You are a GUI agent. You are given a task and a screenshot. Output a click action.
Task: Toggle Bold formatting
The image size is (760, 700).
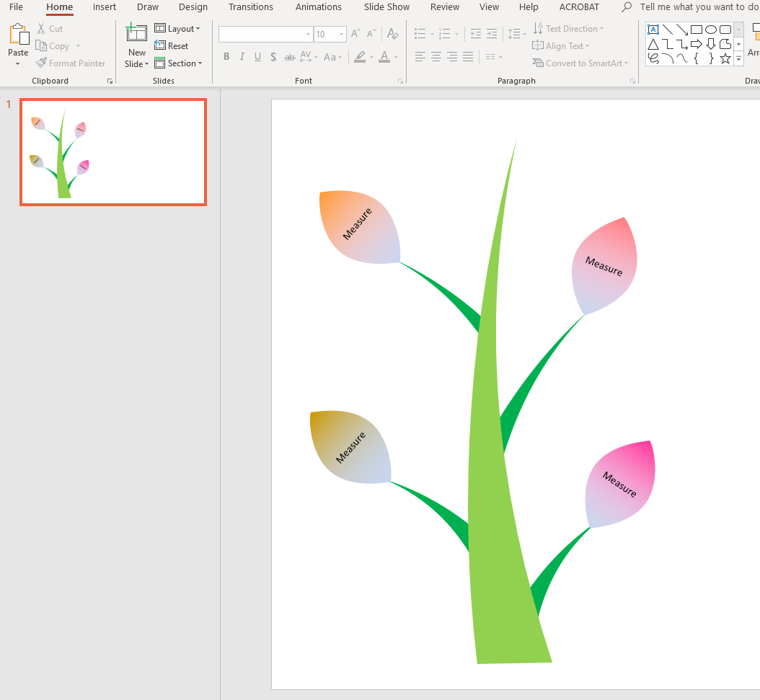(226, 57)
